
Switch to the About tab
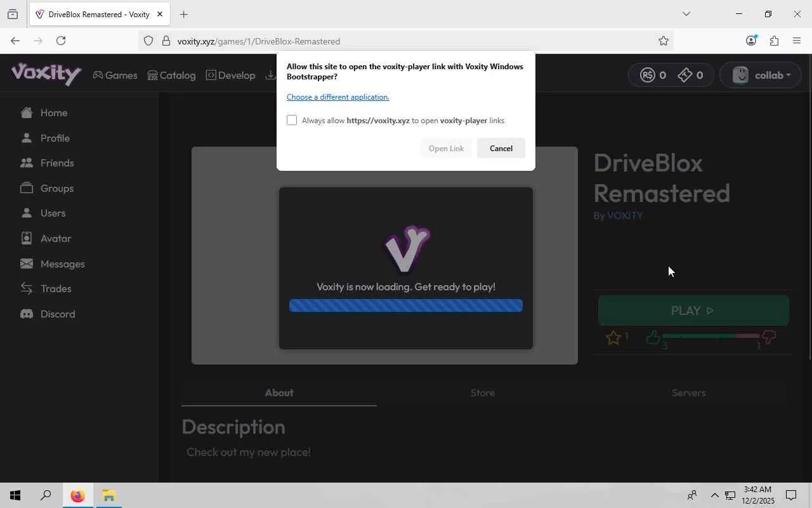pos(279,392)
